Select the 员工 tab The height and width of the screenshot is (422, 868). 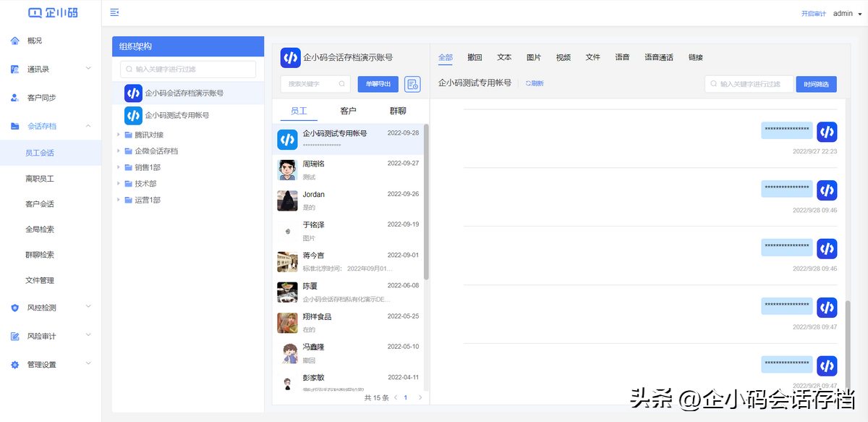pyautogui.click(x=299, y=111)
